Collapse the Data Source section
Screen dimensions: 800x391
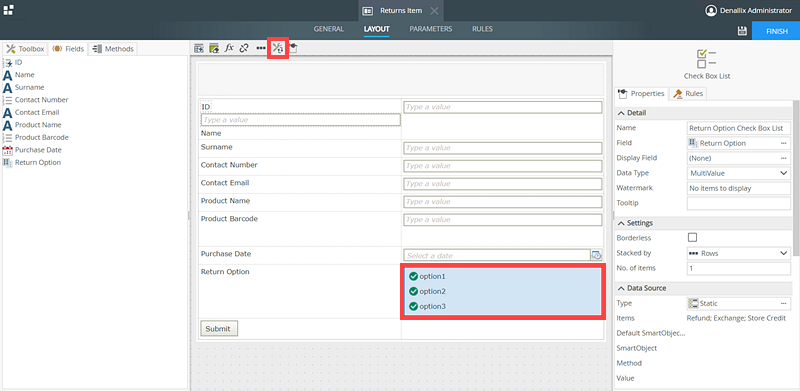[621, 288]
